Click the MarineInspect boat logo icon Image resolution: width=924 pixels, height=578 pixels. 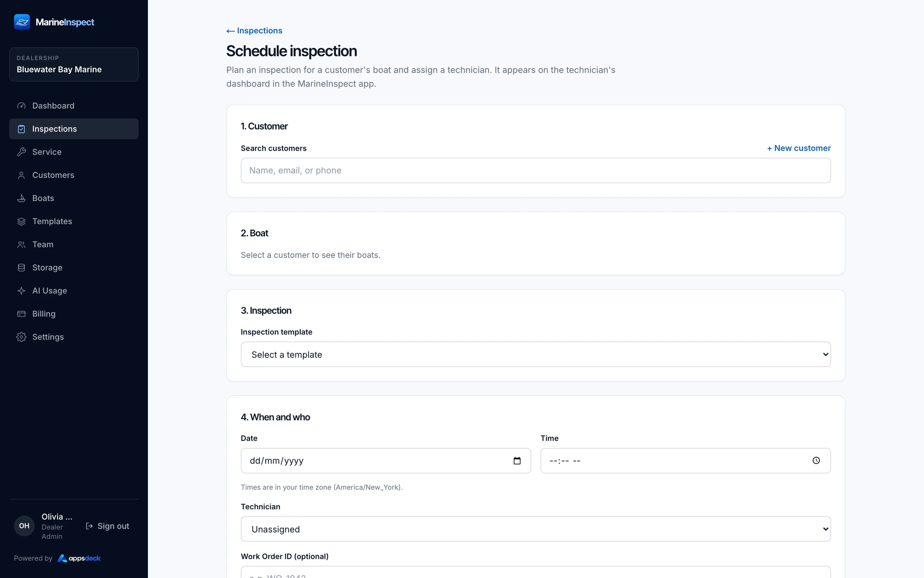(22, 22)
